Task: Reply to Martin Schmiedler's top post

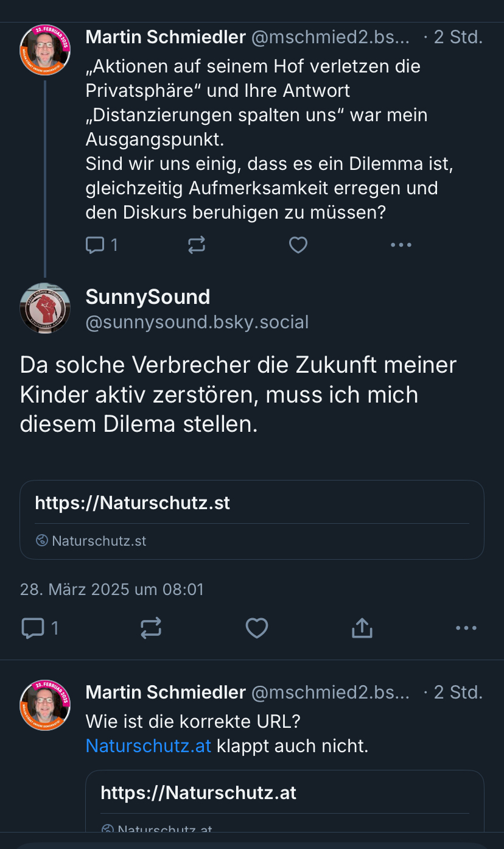Action: pos(96,245)
